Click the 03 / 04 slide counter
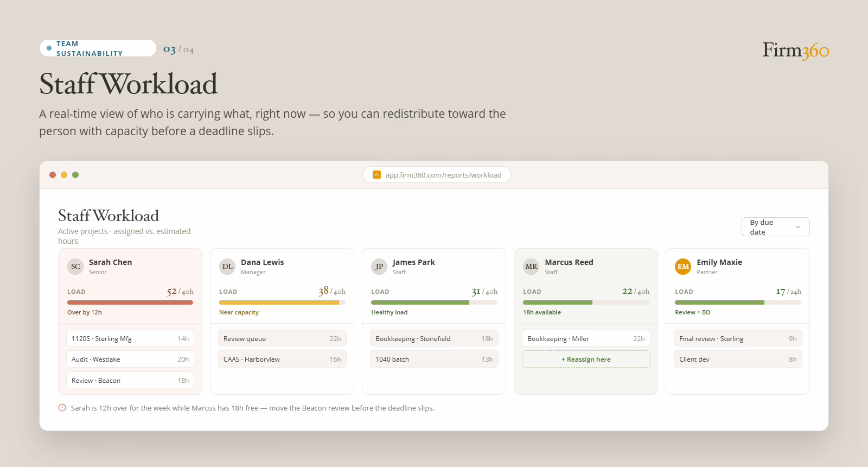 [178, 50]
